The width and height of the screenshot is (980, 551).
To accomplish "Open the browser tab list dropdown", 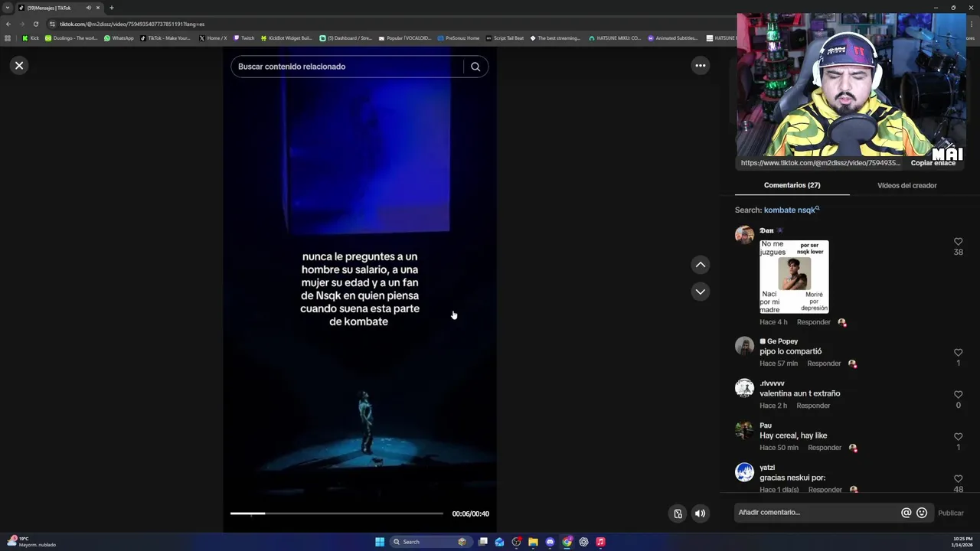I will (8, 8).
